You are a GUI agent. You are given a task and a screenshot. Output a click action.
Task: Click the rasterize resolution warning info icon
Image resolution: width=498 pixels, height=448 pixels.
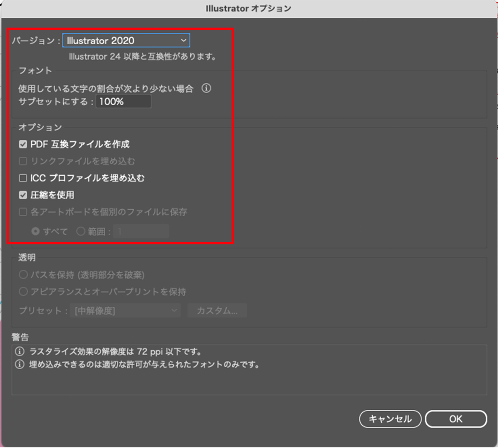(x=19, y=351)
